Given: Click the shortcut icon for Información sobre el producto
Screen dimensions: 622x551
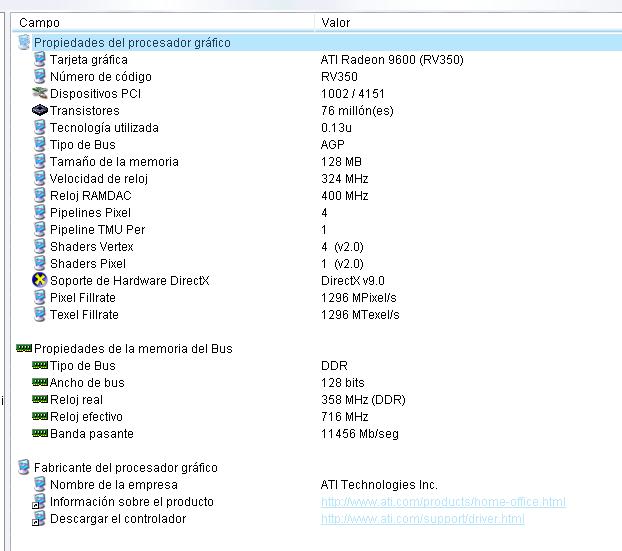Looking at the screenshot, I should 39,501.
